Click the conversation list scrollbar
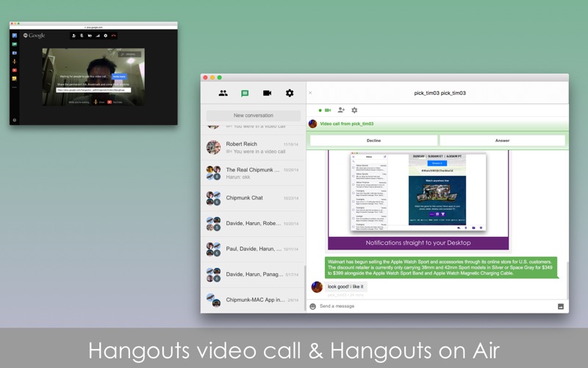 [x=304, y=288]
